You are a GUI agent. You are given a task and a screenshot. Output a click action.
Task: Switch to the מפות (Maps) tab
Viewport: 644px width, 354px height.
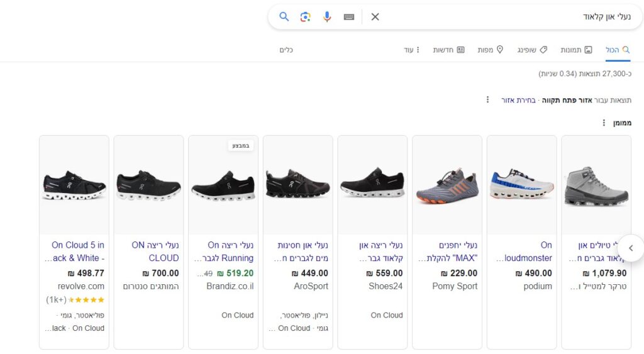(x=491, y=50)
